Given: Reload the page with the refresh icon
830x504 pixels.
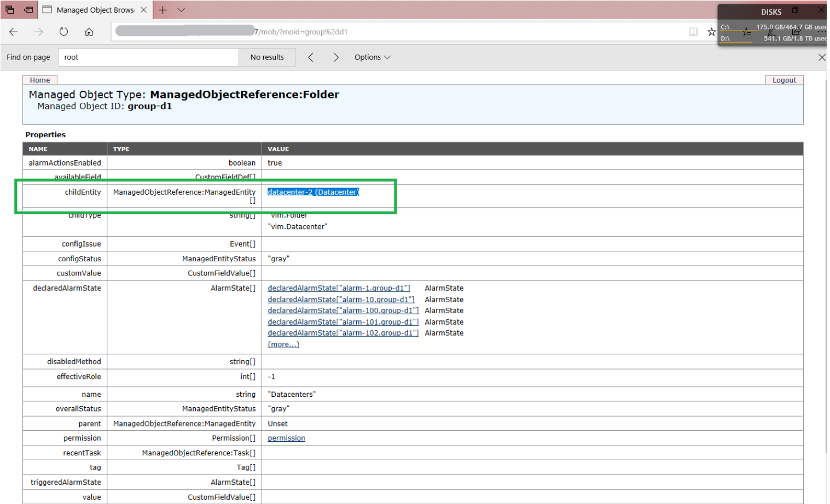Looking at the screenshot, I should 63,32.
